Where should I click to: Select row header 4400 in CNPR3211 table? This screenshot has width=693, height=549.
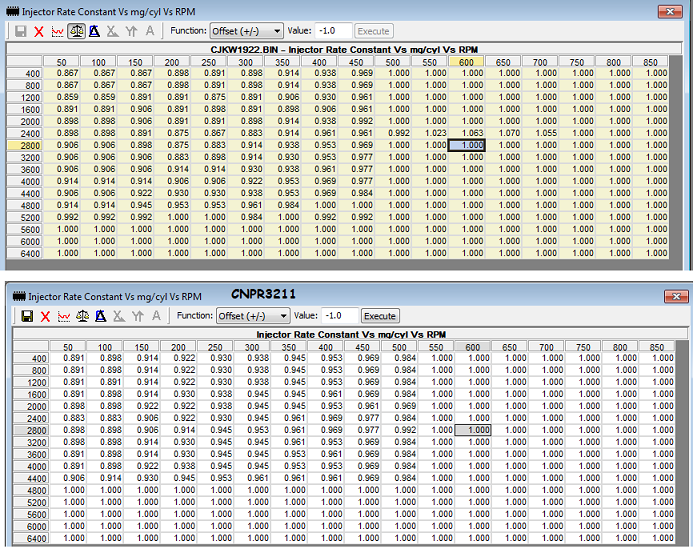[x=31, y=478]
